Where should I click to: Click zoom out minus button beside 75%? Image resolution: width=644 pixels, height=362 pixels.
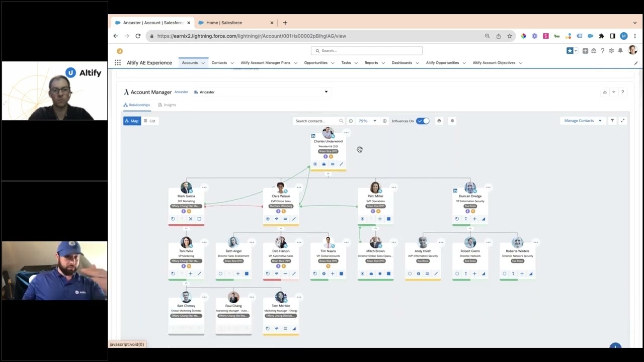coord(351,121)
